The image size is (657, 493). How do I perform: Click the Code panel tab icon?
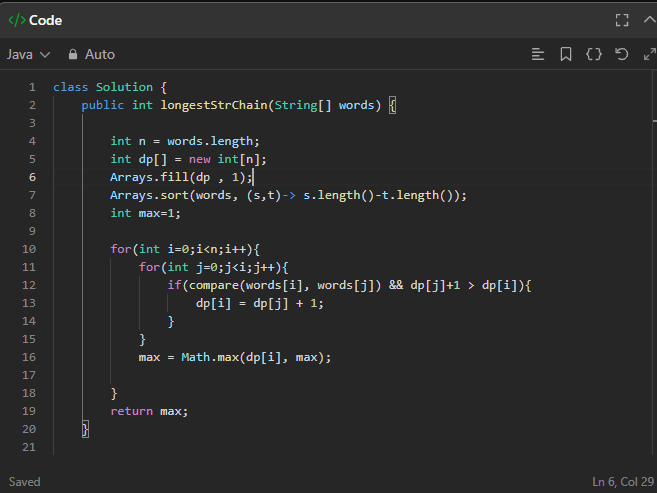[x=17, y=20]
